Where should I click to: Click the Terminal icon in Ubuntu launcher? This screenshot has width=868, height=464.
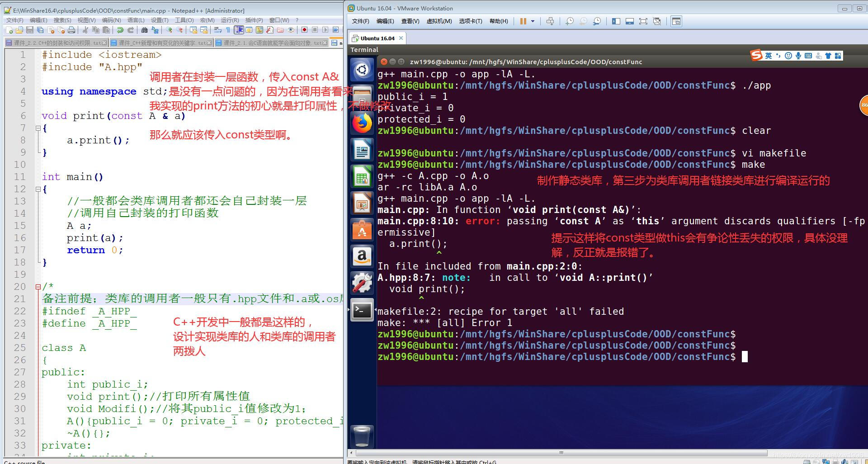point(362,310)
